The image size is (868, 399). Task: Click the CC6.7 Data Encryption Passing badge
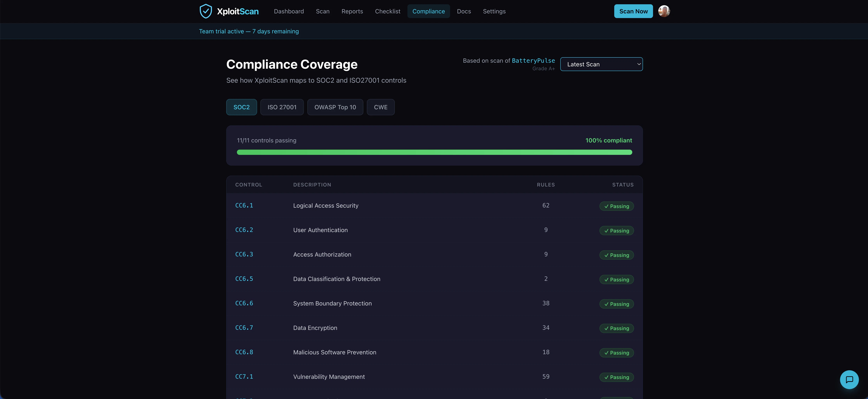(x=616, y=328)
